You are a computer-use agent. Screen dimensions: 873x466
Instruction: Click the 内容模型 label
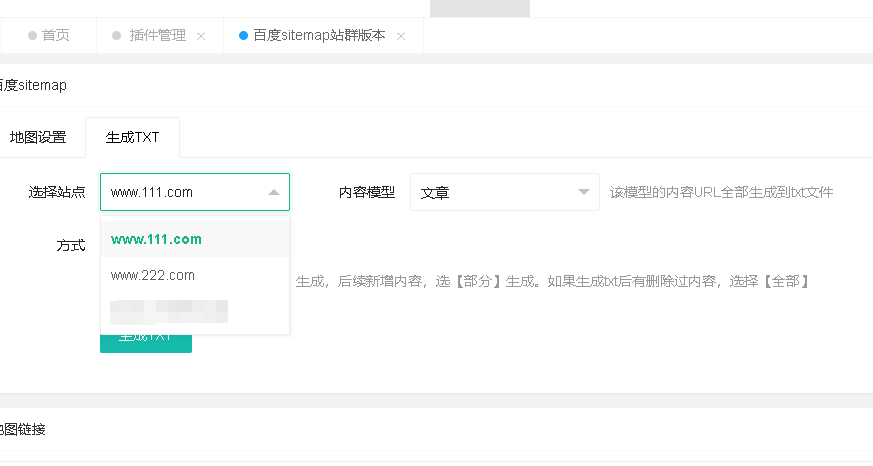pos(367,193)
